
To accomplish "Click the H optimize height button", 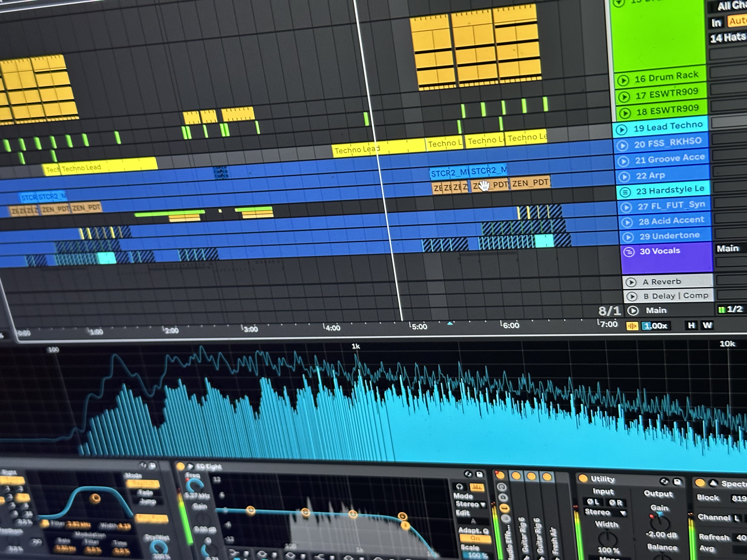I will pyautogui.click(x=691, y=325).
